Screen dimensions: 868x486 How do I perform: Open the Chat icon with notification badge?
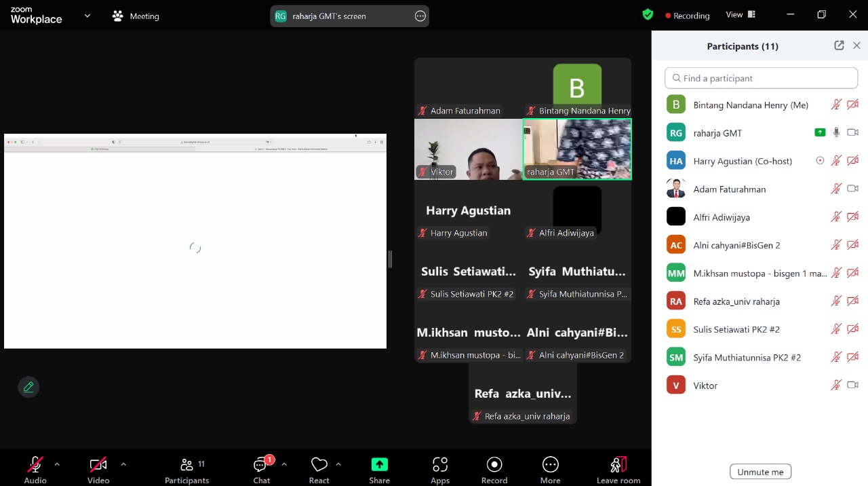click(261, 464)
